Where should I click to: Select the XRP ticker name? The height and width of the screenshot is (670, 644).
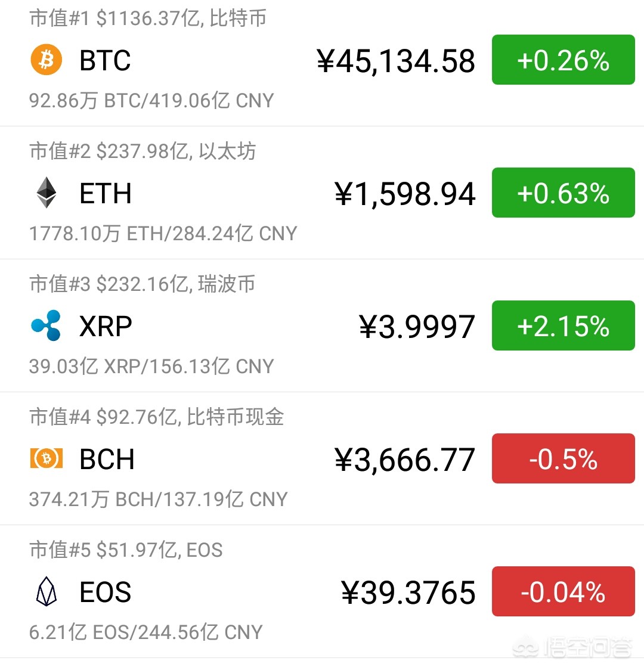pyautogui.click(x=106, y=326)
